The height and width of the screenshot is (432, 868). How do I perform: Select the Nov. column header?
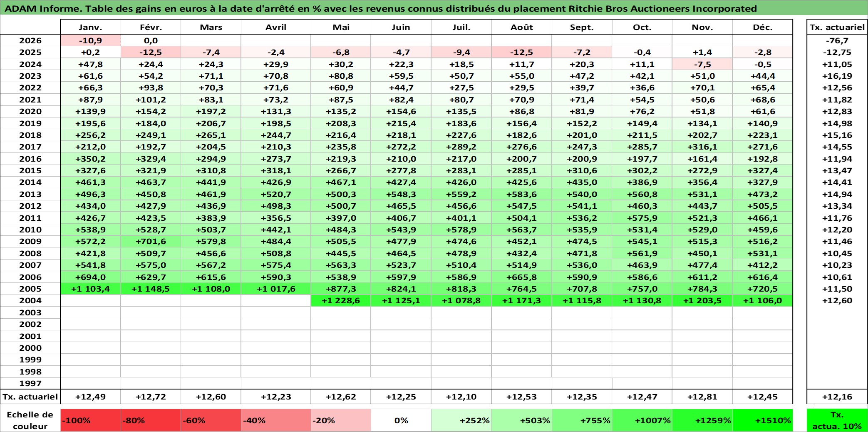pos(702,27)
